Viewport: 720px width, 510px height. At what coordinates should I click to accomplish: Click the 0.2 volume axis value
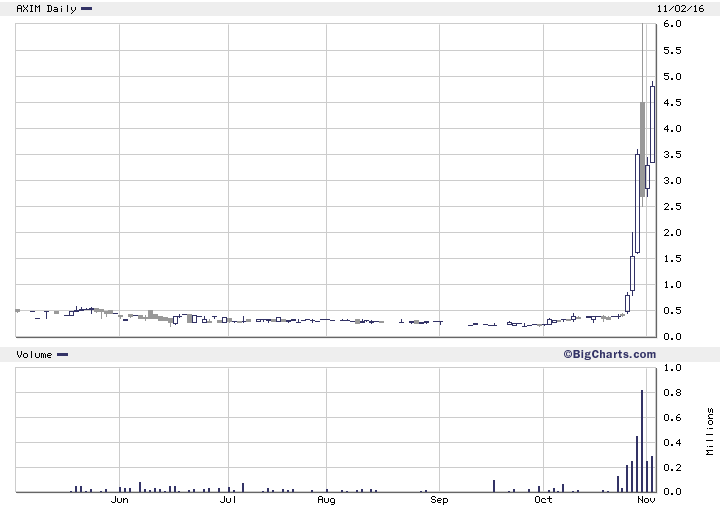(x=672, y=468)
